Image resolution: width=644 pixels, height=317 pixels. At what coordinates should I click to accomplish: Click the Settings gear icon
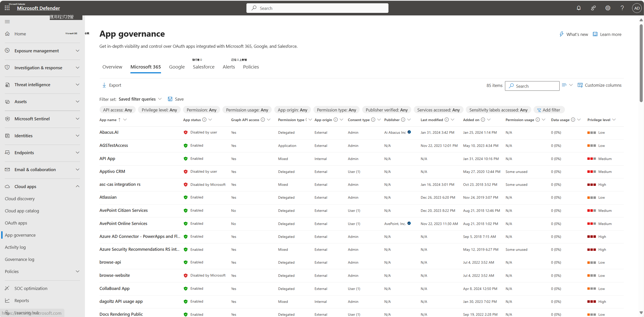[x=608, y=8]
